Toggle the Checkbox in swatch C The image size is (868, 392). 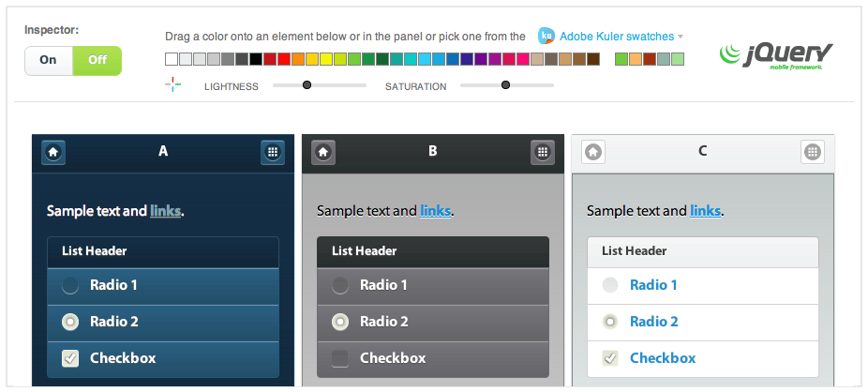pyautogui.click(x=610, y=358)
